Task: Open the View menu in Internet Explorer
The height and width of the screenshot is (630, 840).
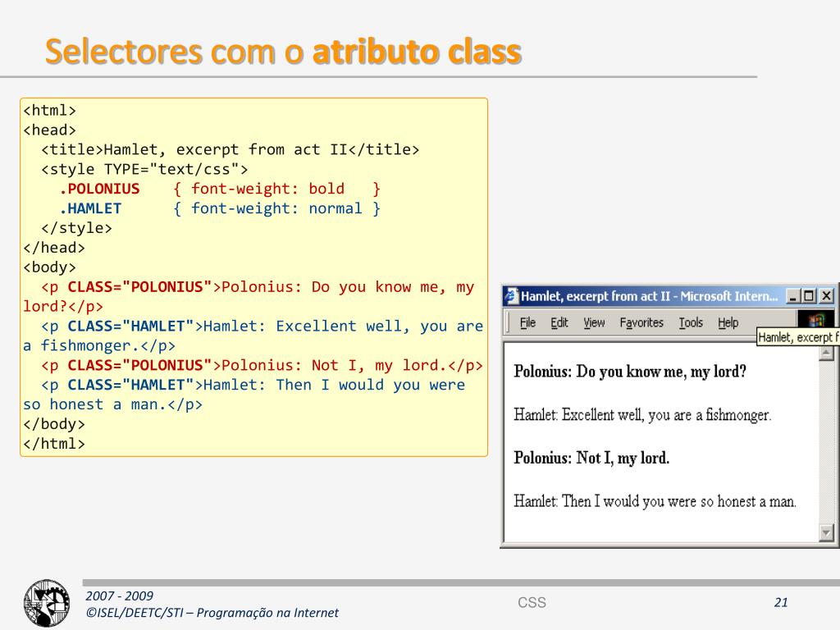Action: pyautogui.click(x=594, y=322)
